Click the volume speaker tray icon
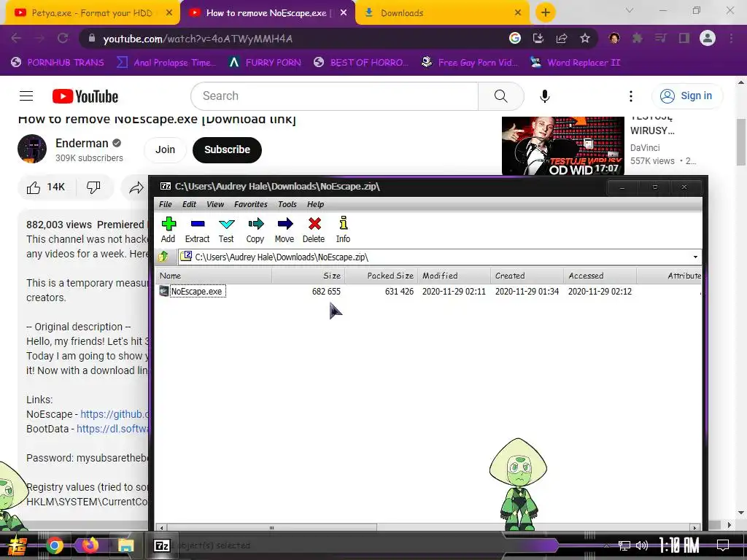This screenshot has height=560, width=747. click(x=642, y=545)
